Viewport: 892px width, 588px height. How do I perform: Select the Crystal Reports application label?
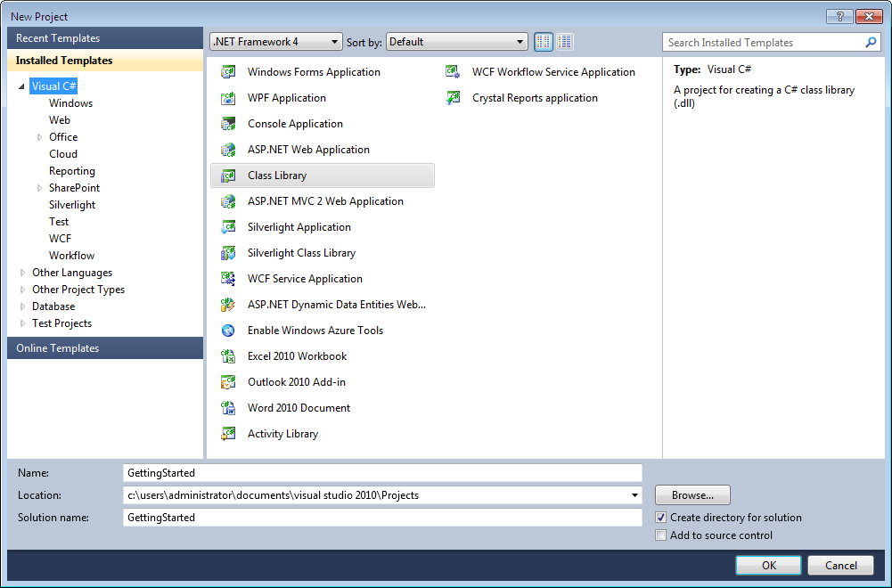point(535,98)
